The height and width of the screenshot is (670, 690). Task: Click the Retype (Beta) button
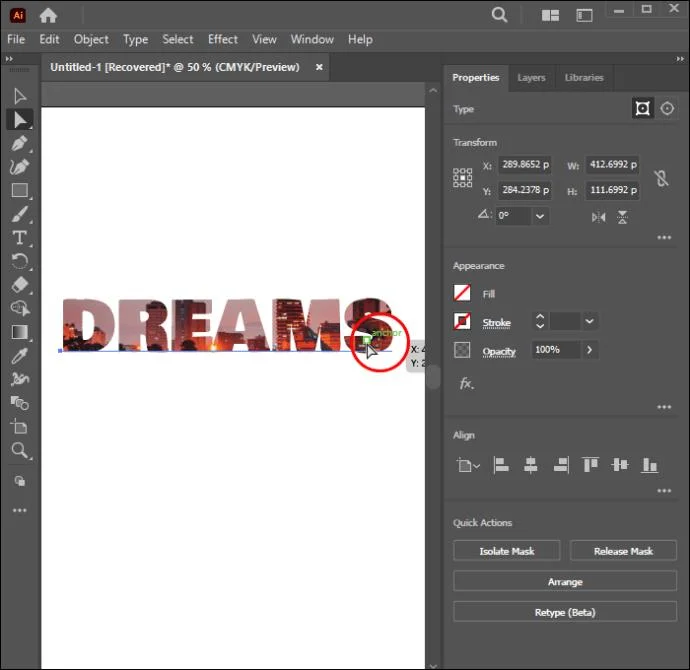(x=565, y=612)
